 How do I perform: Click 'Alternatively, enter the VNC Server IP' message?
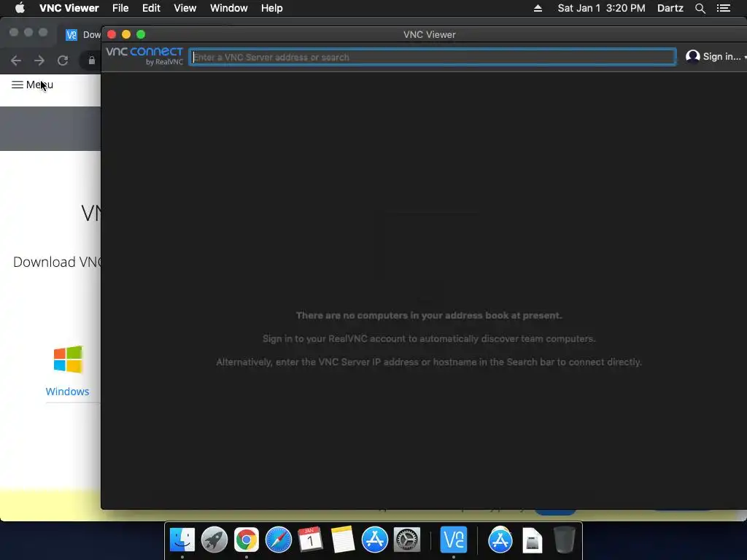[x=429, y=362]
